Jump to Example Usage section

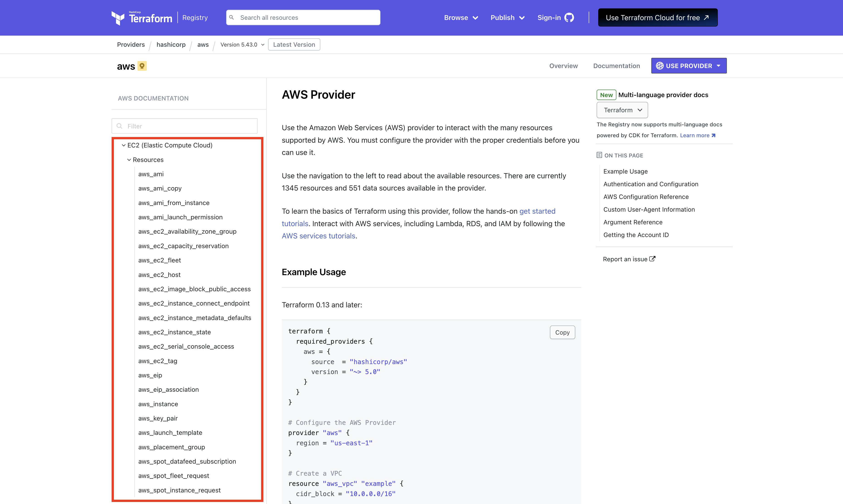pos(625,171)
